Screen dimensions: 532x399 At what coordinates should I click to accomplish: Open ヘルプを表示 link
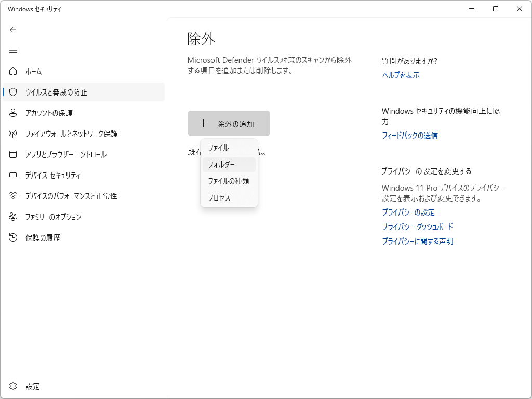point(400,75)
